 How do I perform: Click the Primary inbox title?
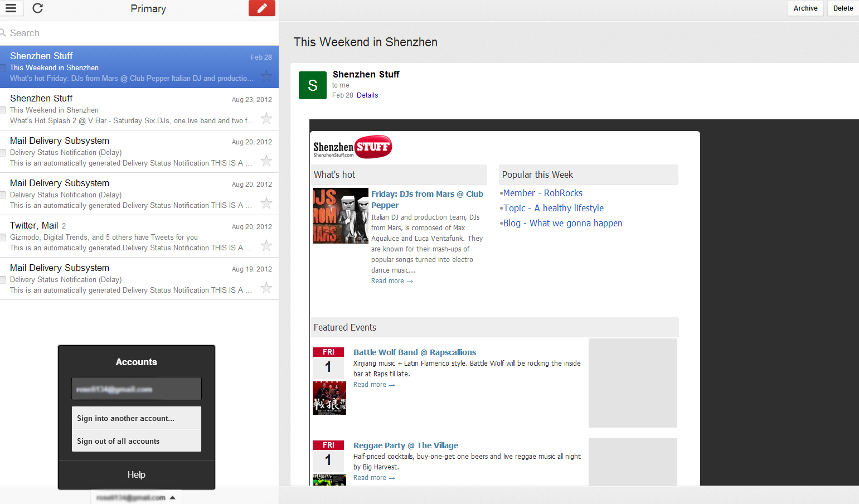tap(148, 8)
